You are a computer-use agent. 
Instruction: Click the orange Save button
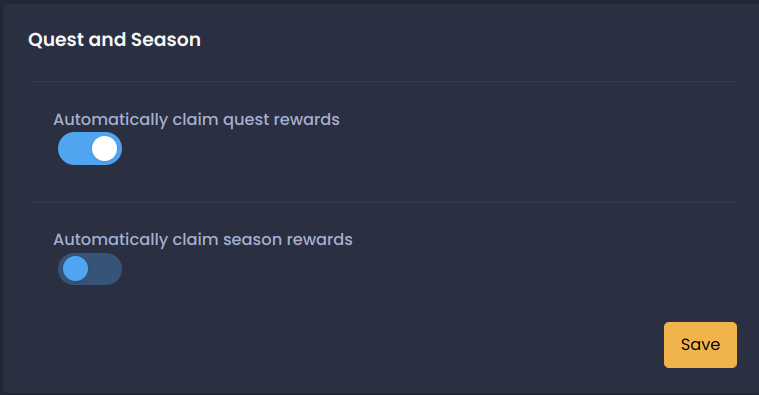tap(700, 345)
